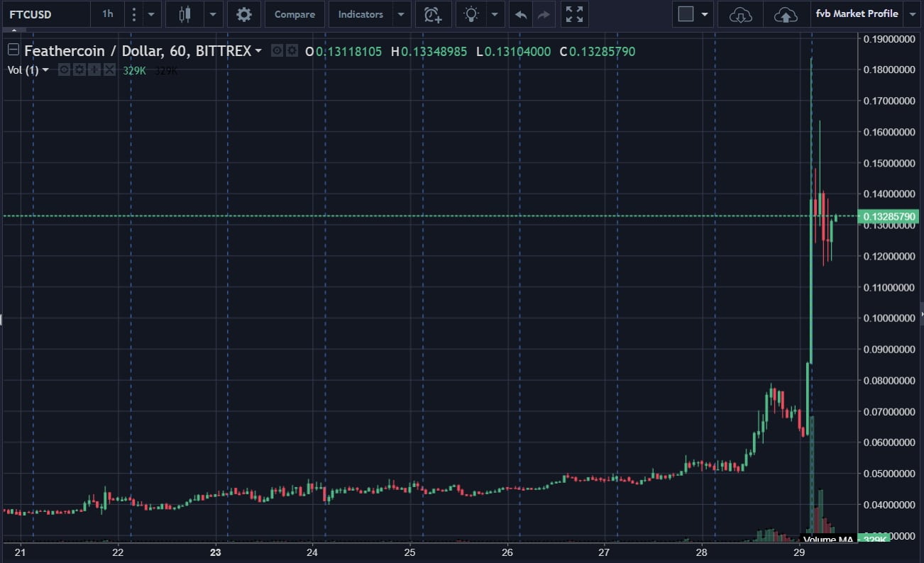This screenshot has height=563, width=924.
Task: Save chart layout via cloud upload icon
Action: (x=786, y=14)
